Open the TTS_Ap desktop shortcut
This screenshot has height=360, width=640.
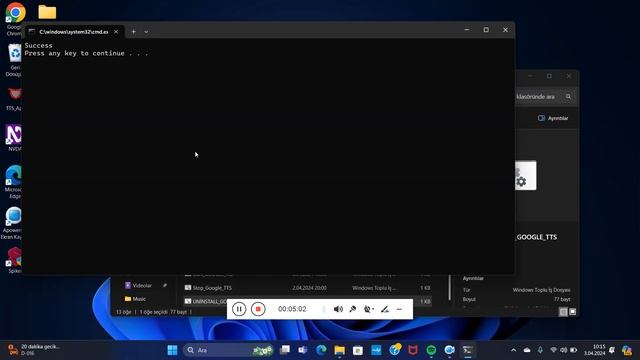pos(14,99)
